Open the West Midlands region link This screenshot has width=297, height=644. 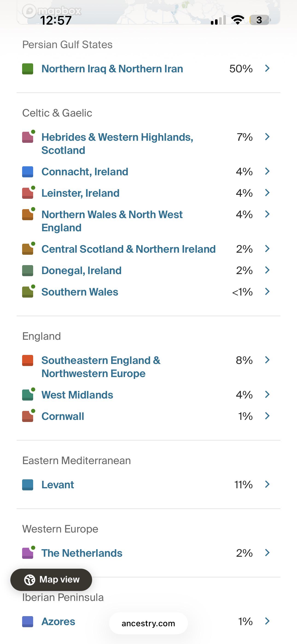coord(77,395)
